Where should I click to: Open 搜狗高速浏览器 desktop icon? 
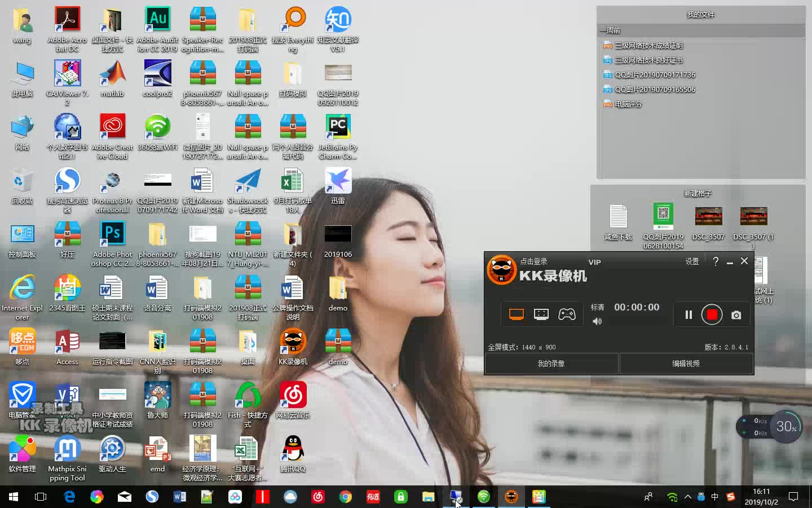[67, 190]
